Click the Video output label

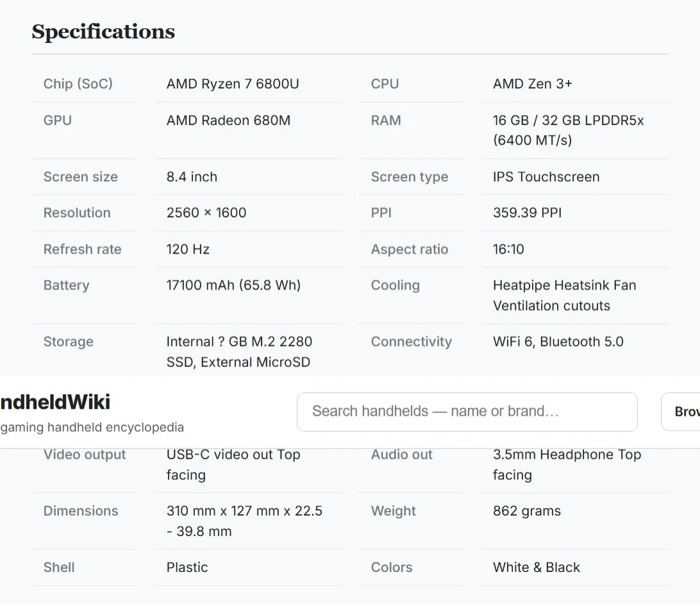(x=85, y=455)
